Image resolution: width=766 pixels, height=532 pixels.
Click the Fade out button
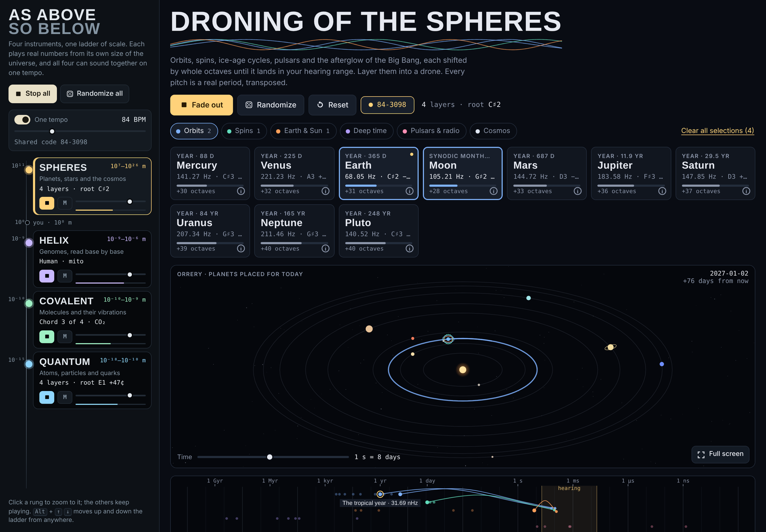[x=201, y=105]
